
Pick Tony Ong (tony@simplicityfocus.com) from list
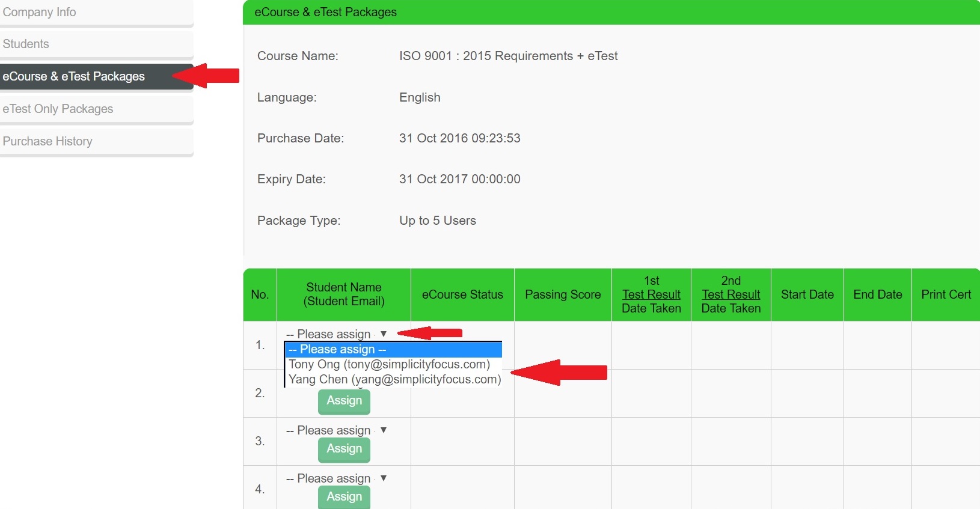pos(394,364)
